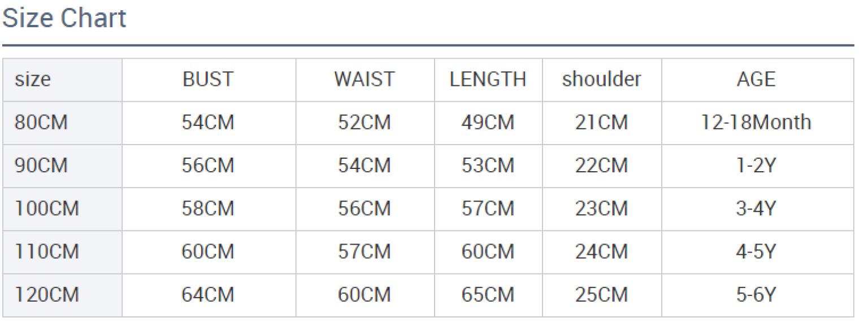Click the Size Chart heading
This screenshot has width=868, height=322.
64,18
